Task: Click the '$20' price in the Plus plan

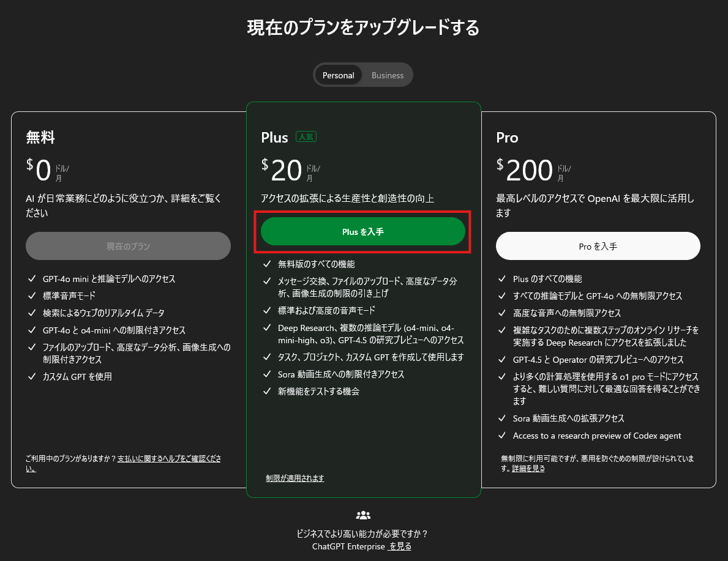Action: [x=282, y=170]
